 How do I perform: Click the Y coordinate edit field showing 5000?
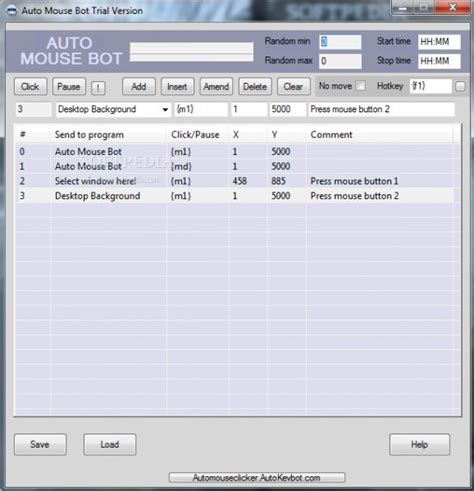pos(287,110)
